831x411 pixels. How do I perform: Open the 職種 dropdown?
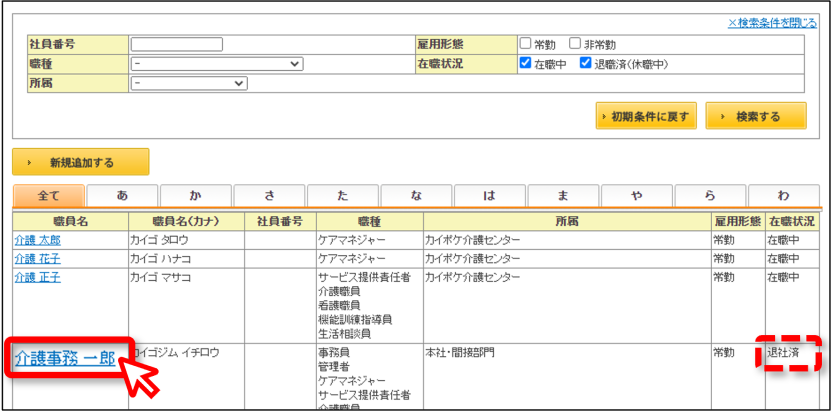217,64
